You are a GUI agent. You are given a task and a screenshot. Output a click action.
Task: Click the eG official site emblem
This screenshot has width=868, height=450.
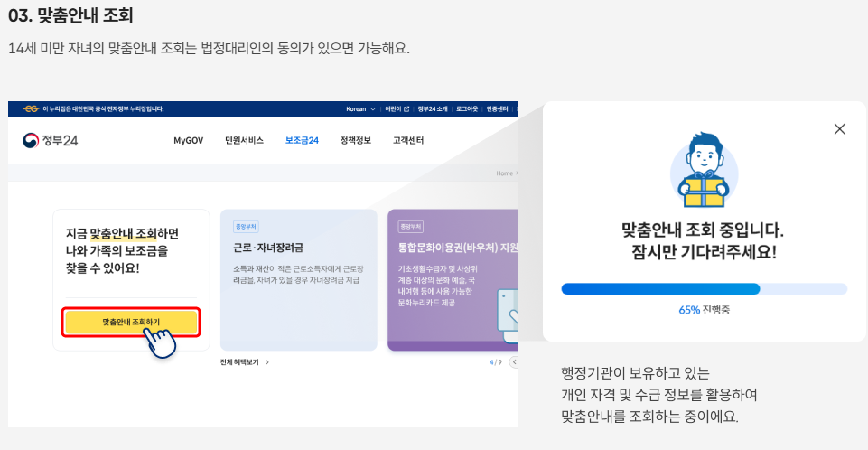31,109
